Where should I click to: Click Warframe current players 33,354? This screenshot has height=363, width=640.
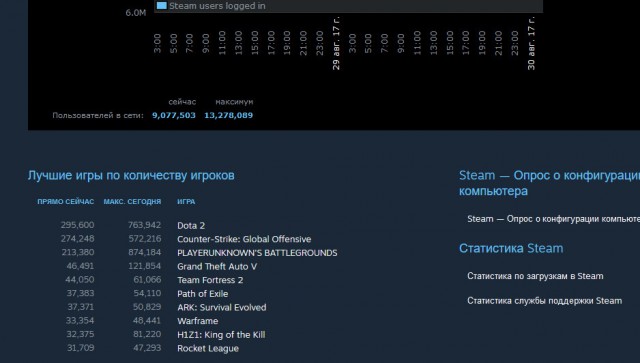(x=80, y=321)
